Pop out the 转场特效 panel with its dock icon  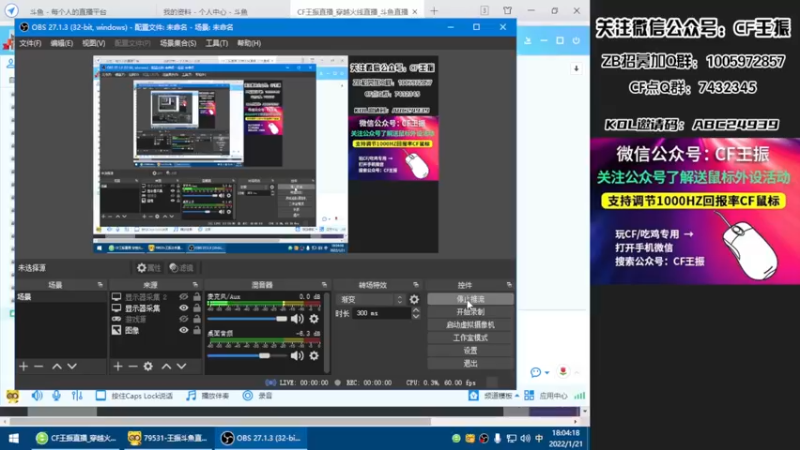point(416,285)
